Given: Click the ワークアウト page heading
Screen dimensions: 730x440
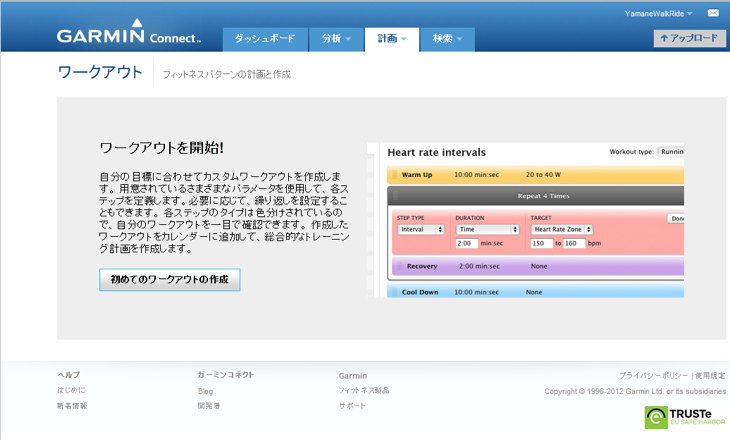Looking at the screenshot, I should pos(100,72).
